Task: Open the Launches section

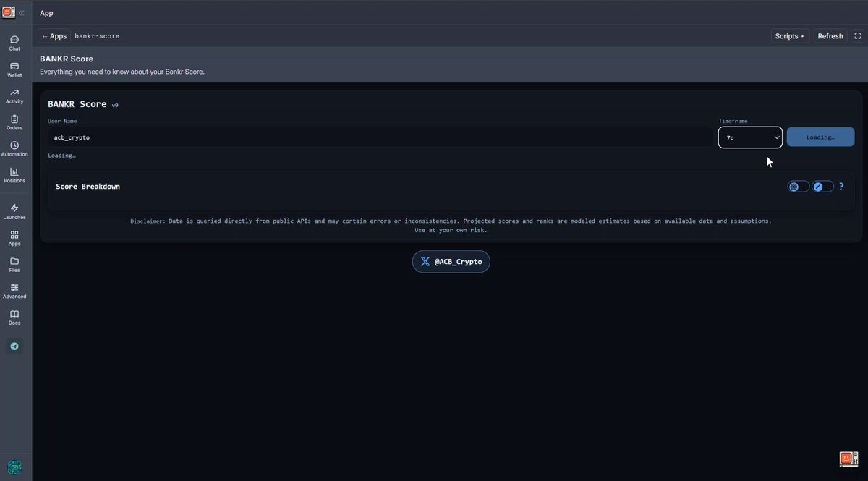Action: [14, 212]
